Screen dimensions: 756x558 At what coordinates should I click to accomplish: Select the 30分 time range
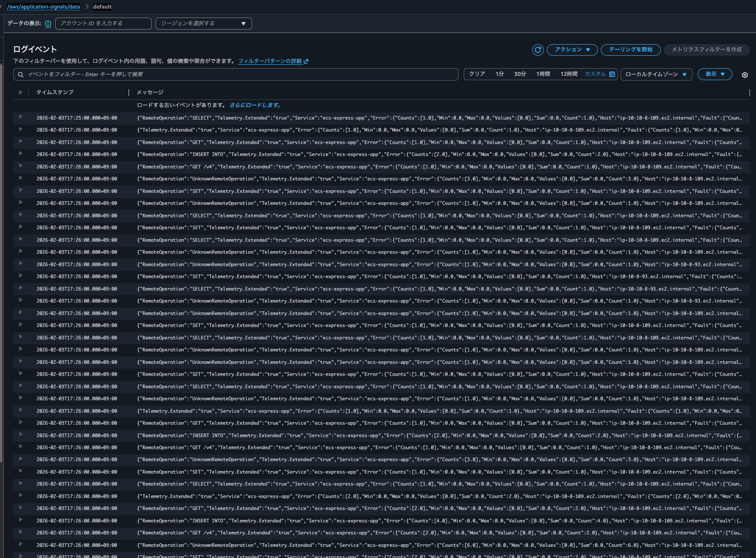tap(519, 74)
